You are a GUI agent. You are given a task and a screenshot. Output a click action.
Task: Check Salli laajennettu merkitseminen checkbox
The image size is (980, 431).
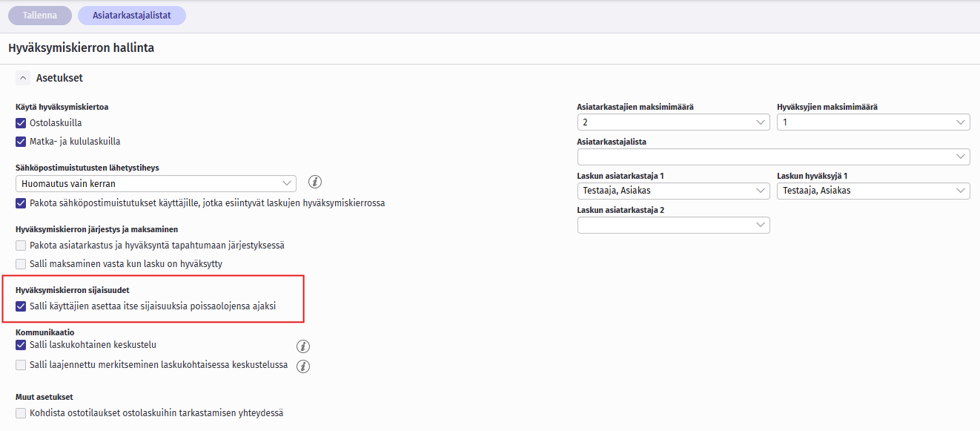pyautogui.click(x=21, y=365)
